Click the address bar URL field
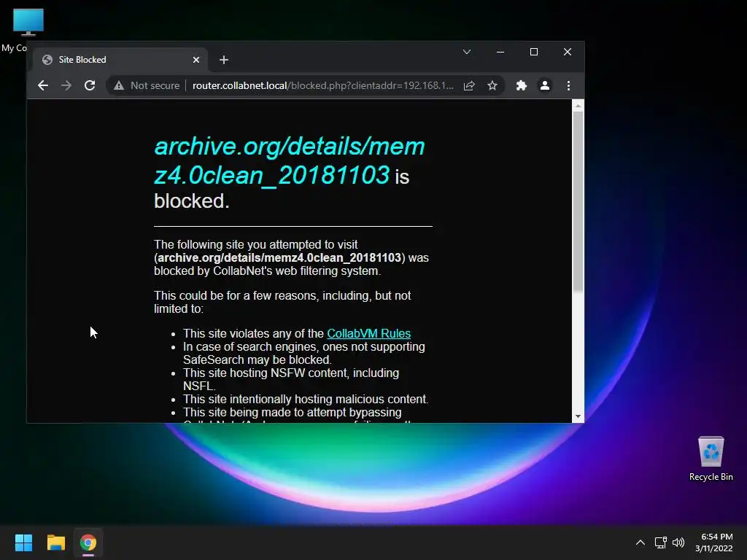Screen dimensions: 747x560 [322, 86]
